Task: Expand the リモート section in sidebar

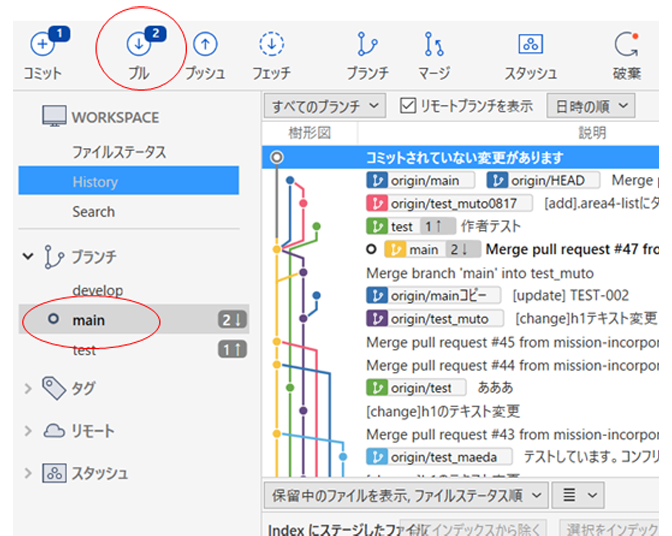Action: 28,431
